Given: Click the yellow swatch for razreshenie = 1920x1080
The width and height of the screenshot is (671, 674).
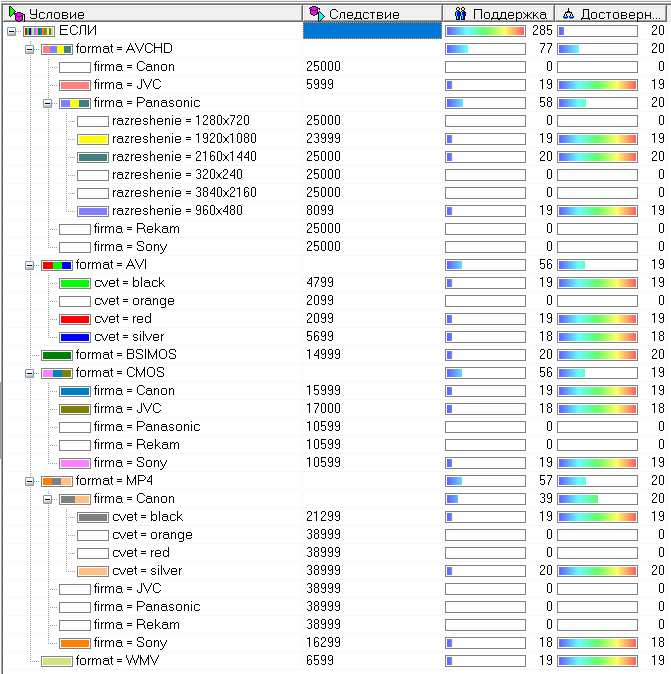Looking at the screenshot, I should pos(92,139).
